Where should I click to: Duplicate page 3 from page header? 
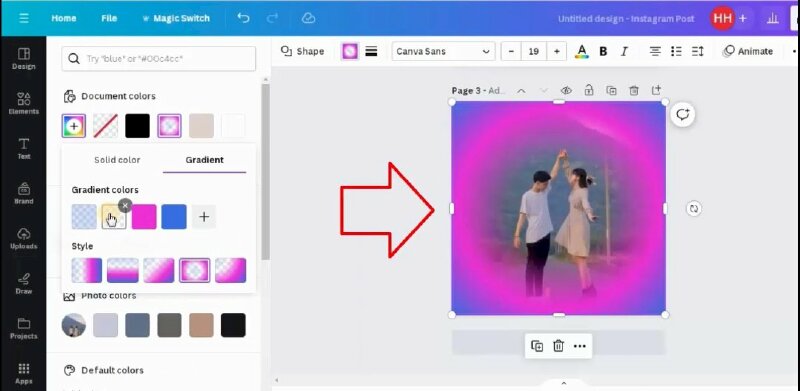click(611, 90)
